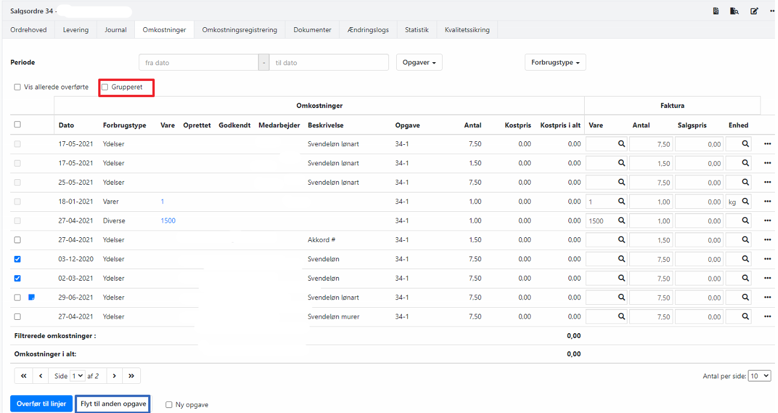Go to next page arrow in pagination
This screenshot has width=778, height=413.
114,376
